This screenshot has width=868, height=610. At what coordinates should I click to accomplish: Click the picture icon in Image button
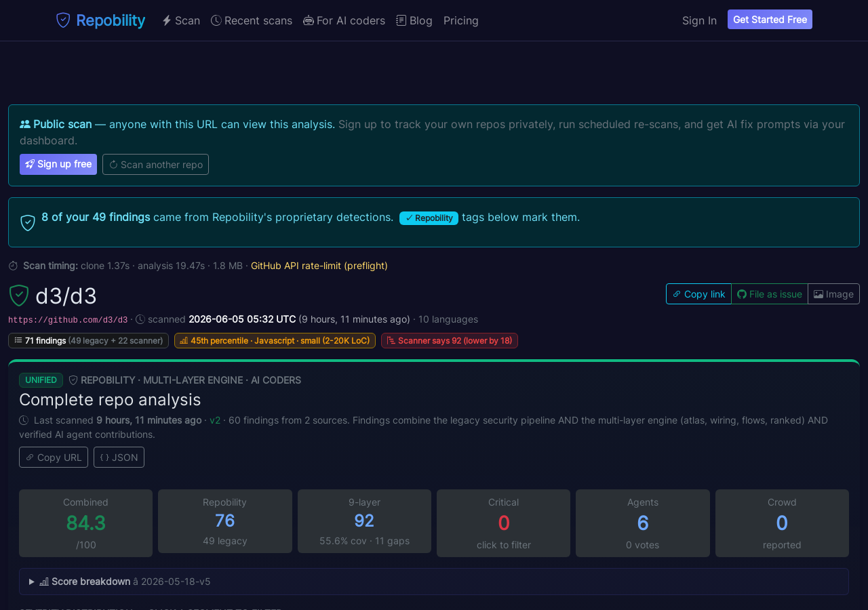coord(818,294)
